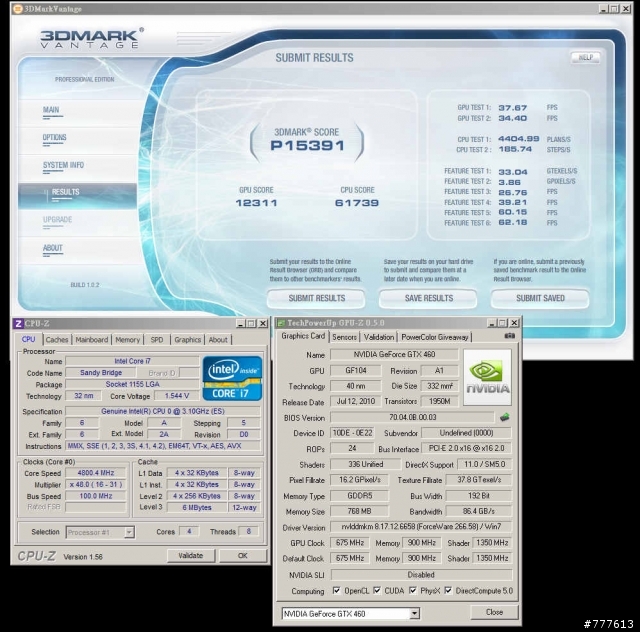Click the Bus Speed value 100.0 MHz
This screenshot has height=632, width=640.
click(x=96, y=496)
